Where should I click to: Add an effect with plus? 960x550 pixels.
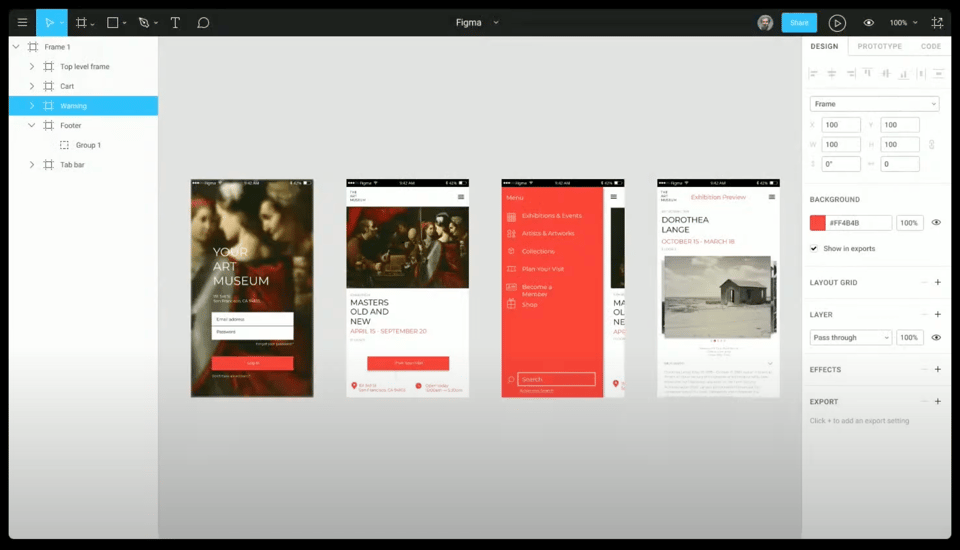[937, 369]
